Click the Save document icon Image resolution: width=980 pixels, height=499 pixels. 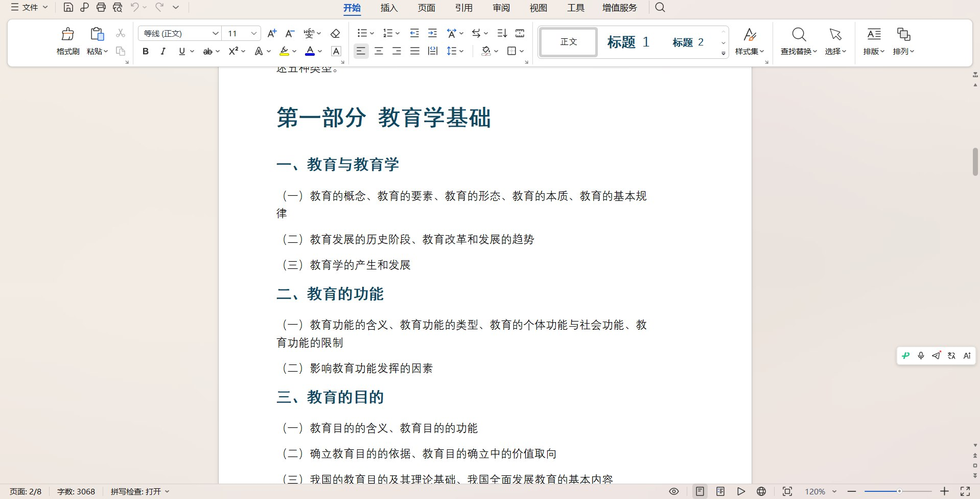(x=68, y=7)
